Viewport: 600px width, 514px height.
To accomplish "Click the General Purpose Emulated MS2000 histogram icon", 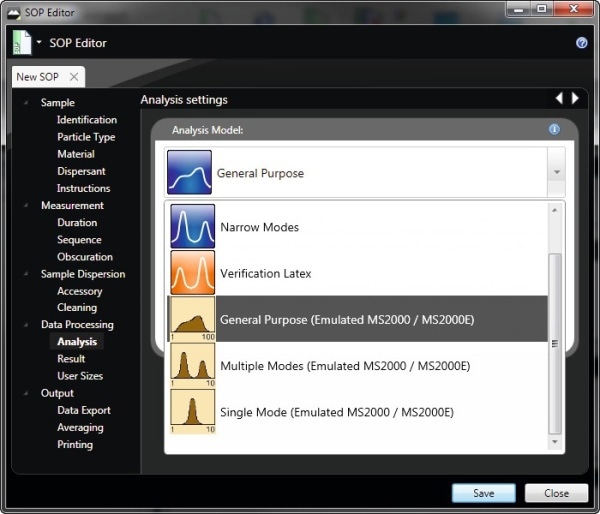I will pyautogui.click(x=192, y=319).
